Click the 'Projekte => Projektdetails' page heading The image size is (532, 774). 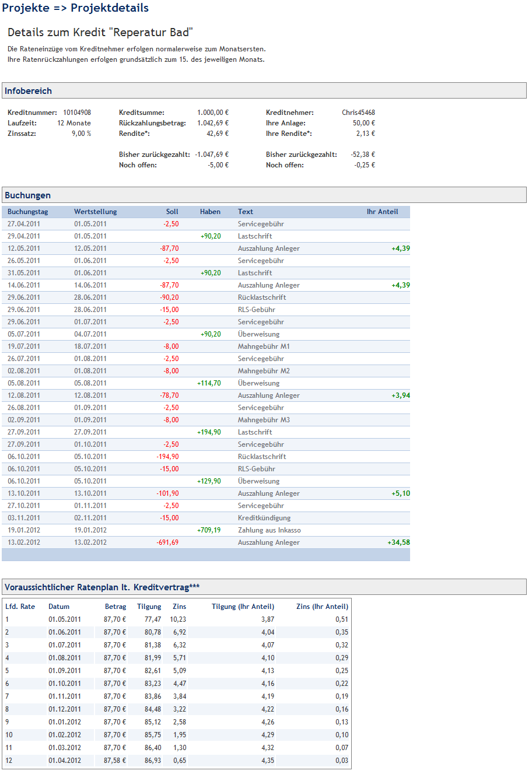[75, 8]
